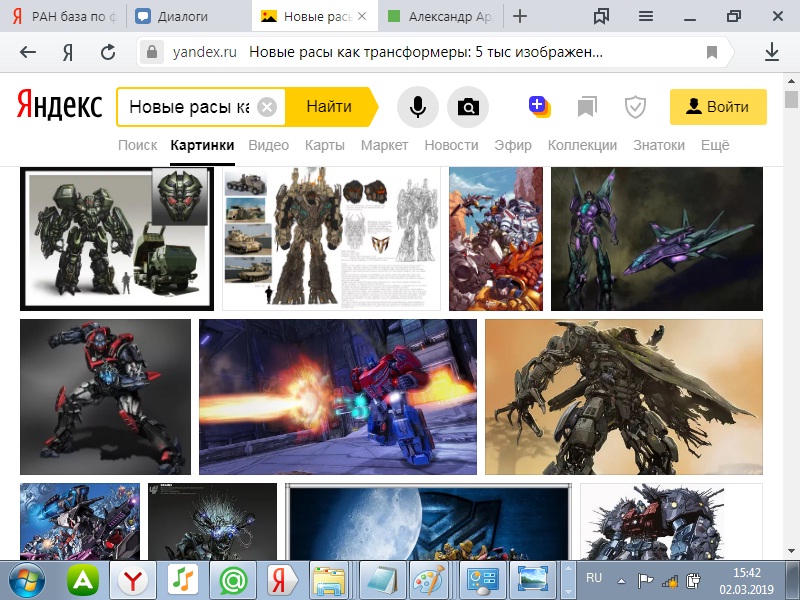The height and width of the screenshot is (600, 800).
Task: Open the blue comic robots collage image
Action: (80, 521)
